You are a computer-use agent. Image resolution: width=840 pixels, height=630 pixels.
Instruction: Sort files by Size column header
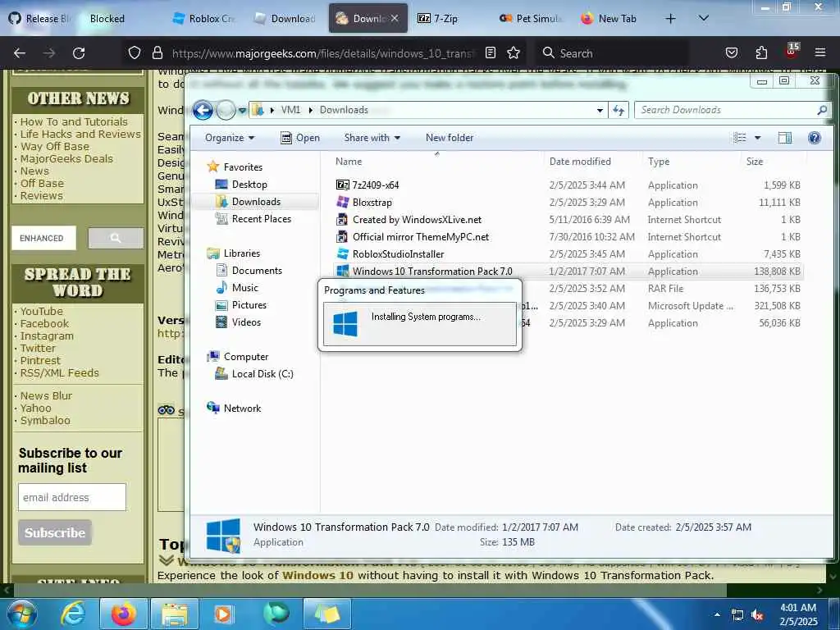(x=755, y=162)
